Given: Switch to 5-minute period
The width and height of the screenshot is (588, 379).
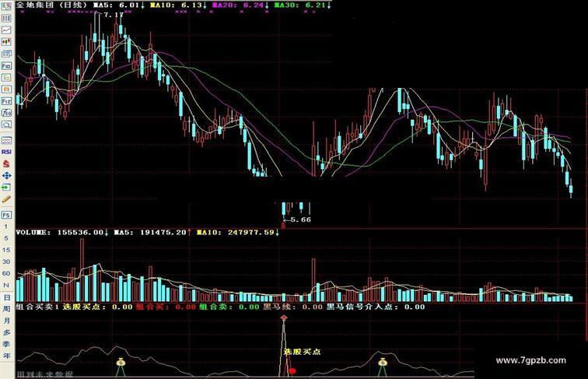Looking at the screenshot, I should tap(6, 238).
